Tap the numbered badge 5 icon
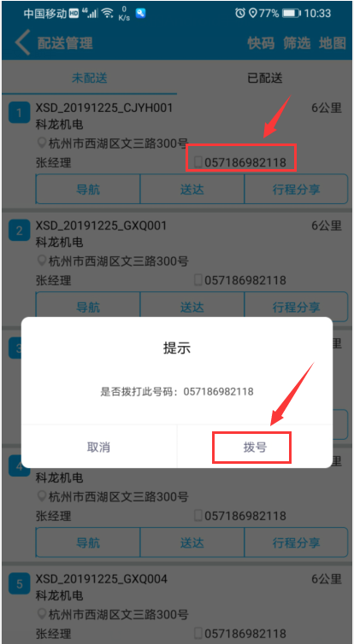This screenshot has width=354, height=644. coord(20,583)
